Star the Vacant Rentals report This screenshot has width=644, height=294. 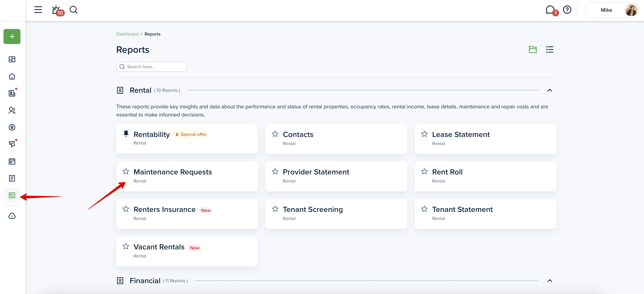click(126, 246)
